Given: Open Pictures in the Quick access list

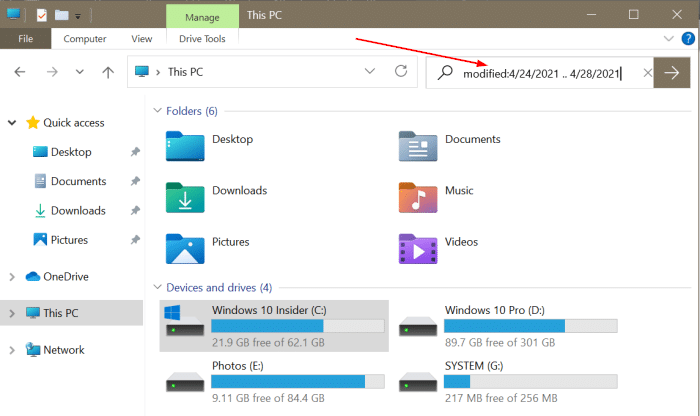Looking at the screenshot, I should click(x=69, y=240).
